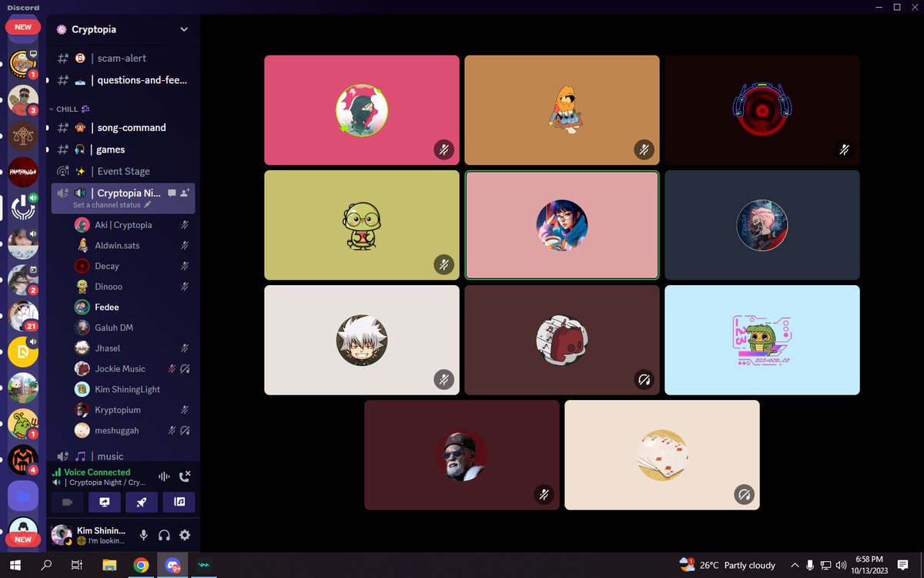Select the orange tile with bird avatar
Image resolution: width=924 pixels, height=578 pixels.
coord(562,110)
